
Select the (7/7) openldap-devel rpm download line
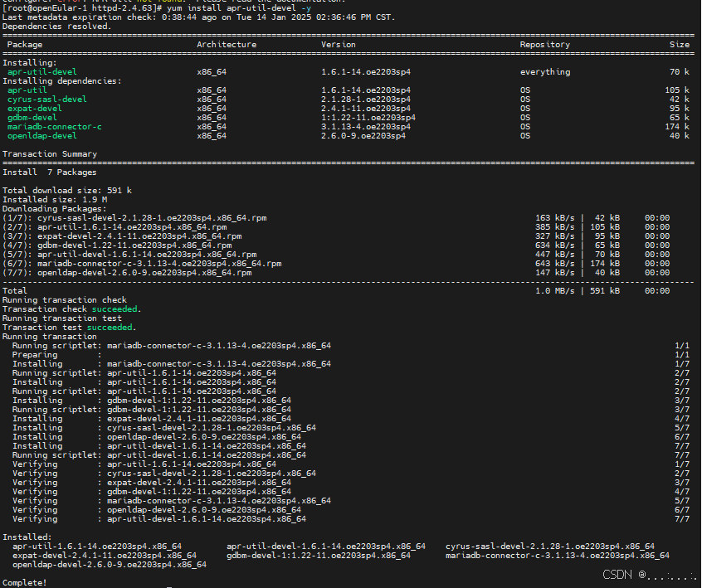tap(336, 273)
